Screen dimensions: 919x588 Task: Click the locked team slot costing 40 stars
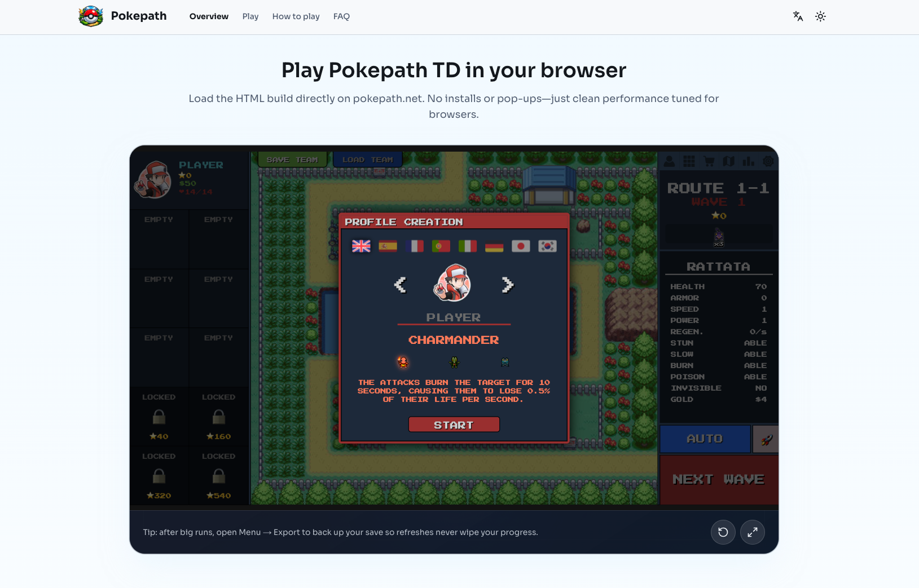(159, 417)
